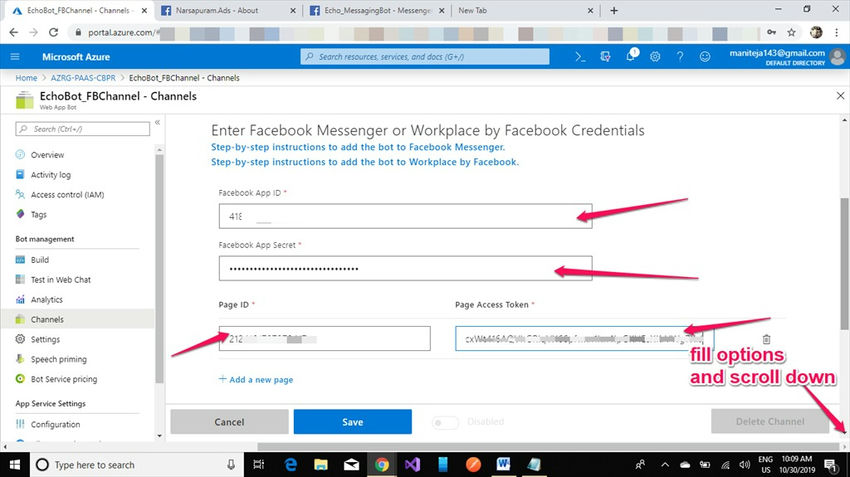Open AZRG-PAAS-CBPR in the breadcrumb
This screenshot has height=477, width=850.
tap(83, 78)
